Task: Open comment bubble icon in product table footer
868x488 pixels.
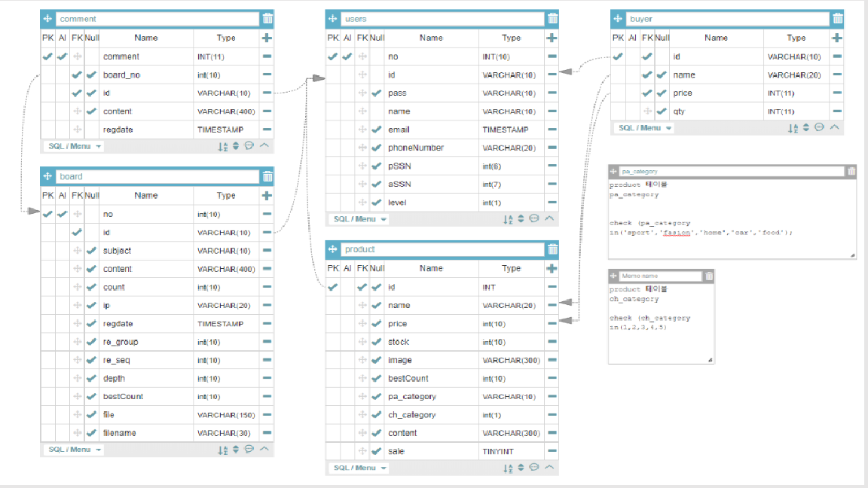Action: [x=534, y=468]
